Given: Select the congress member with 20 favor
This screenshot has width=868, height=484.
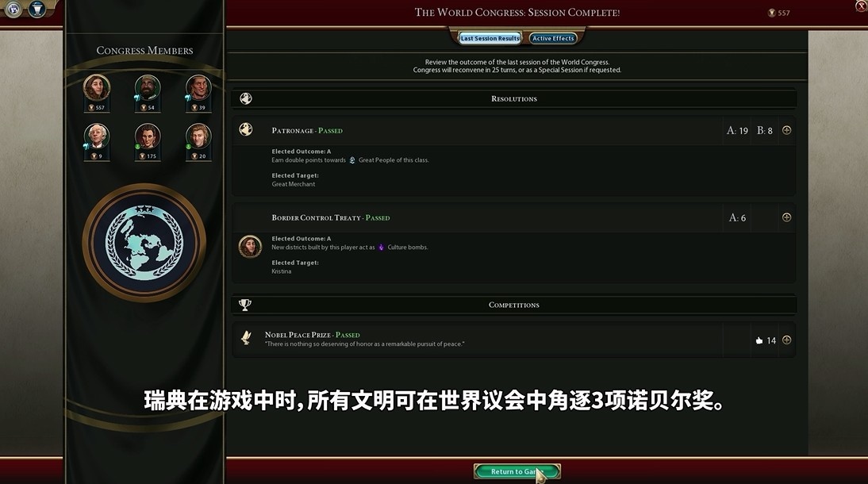Looking at the screenshot, I should point(198,136).
